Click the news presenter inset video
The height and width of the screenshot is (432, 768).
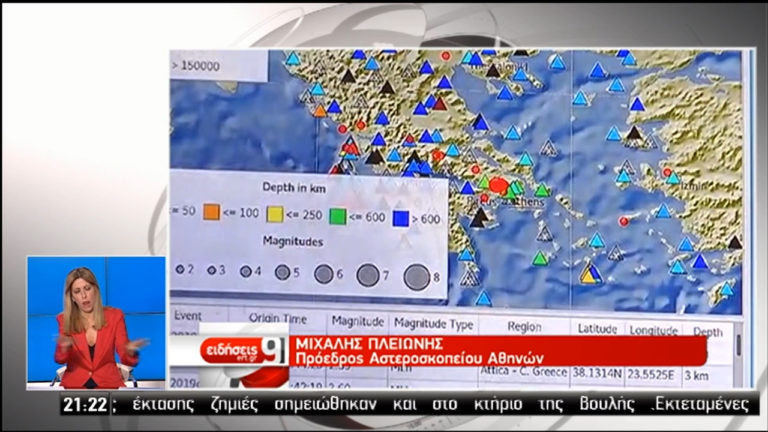coord(96,322)
